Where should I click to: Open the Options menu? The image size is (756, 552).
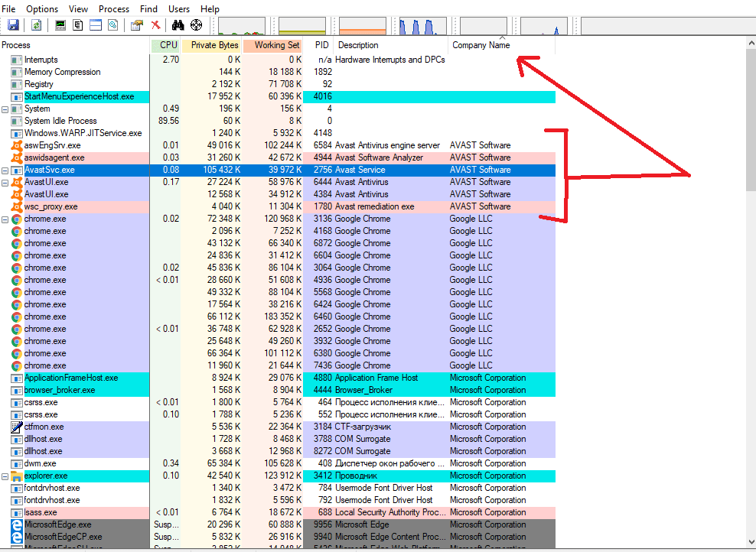point(41,8)
